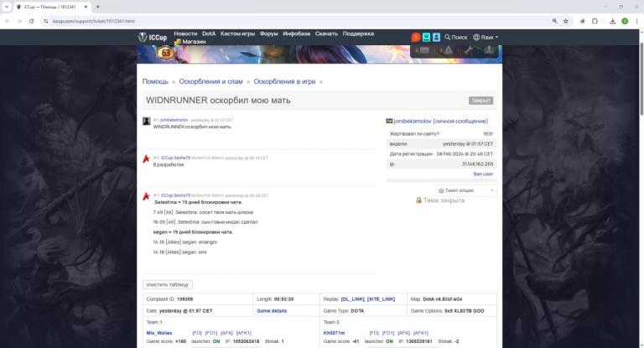Open Mia_Walies player profile

(159, 333)
